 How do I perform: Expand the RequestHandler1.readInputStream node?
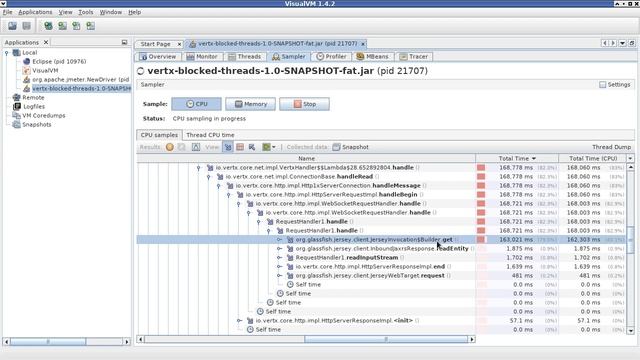click(x=279, y=258)
